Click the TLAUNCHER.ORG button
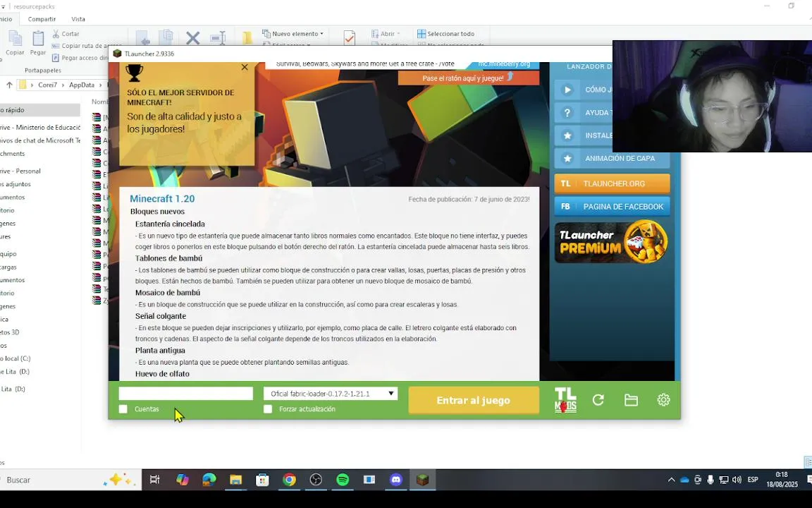812x508 pixels. [x=612, y=183]
